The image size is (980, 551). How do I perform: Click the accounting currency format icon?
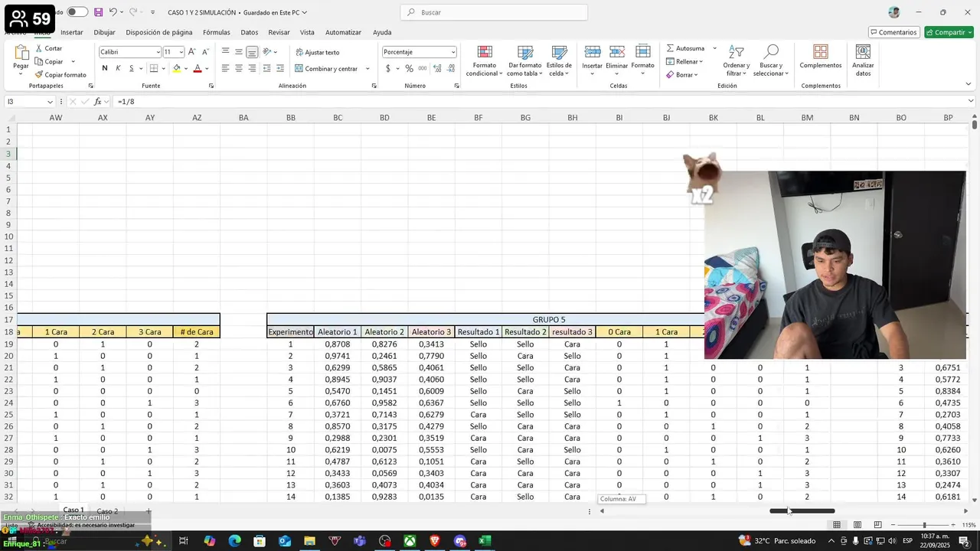click(x=388, y=68)
